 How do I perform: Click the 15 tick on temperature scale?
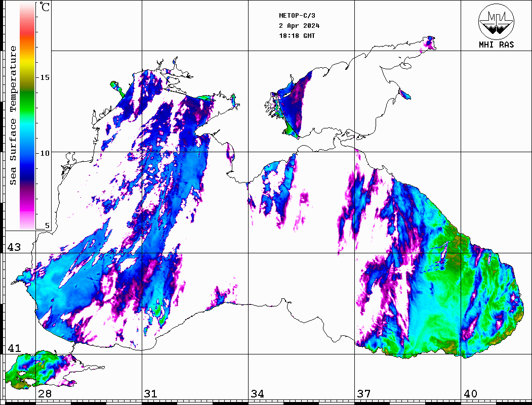point(45,77)
